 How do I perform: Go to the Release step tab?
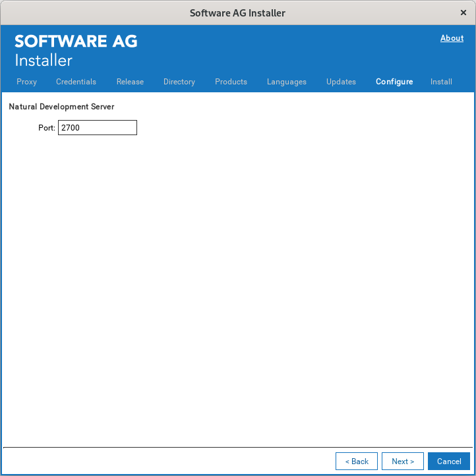coord(130,82)
